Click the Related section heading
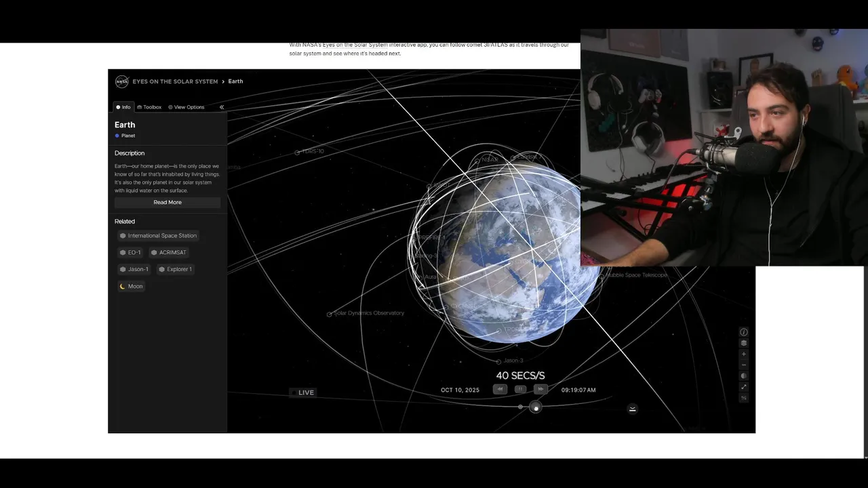 [x=125, y=222]
